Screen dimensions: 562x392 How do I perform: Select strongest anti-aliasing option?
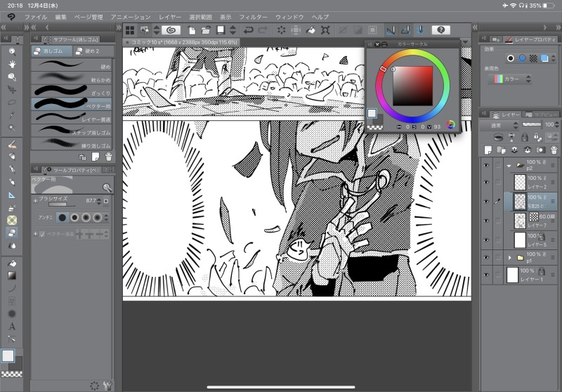tap(97, 218)
